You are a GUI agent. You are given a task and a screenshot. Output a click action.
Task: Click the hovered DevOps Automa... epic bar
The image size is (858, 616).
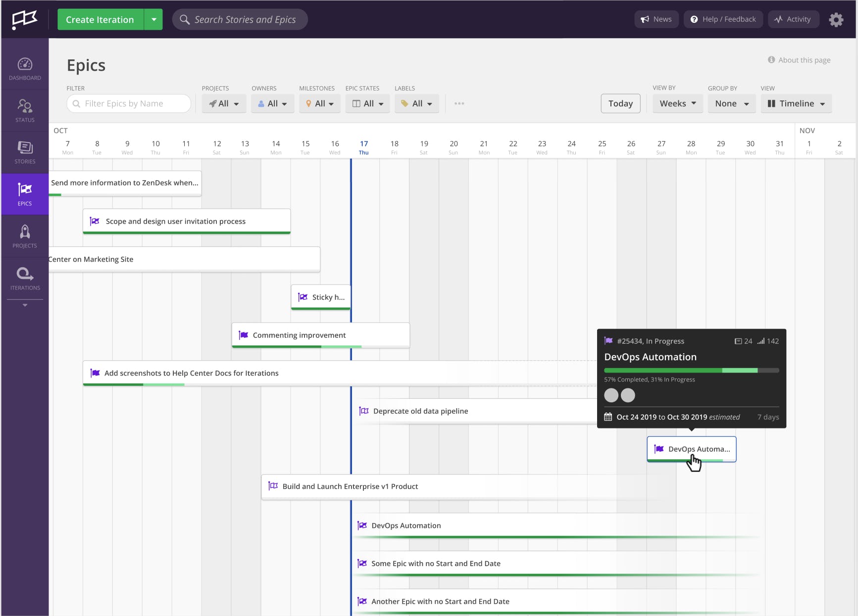[x=692, y=449]
